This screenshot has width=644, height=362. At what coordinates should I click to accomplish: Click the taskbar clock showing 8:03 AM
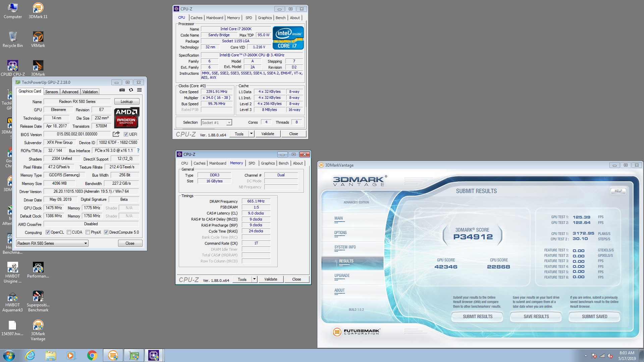(627, 356)
